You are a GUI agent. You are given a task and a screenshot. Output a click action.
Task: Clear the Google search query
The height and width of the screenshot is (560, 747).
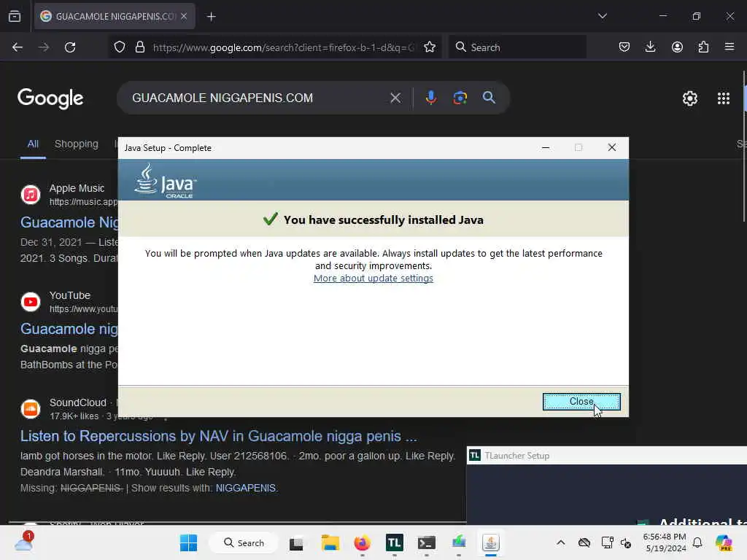tap(395, 98)
